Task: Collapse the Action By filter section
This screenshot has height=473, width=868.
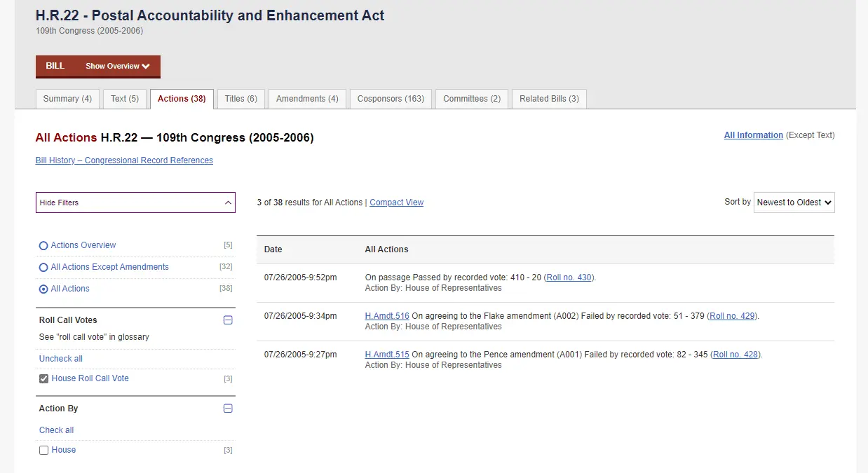Action: click(227, 409)
